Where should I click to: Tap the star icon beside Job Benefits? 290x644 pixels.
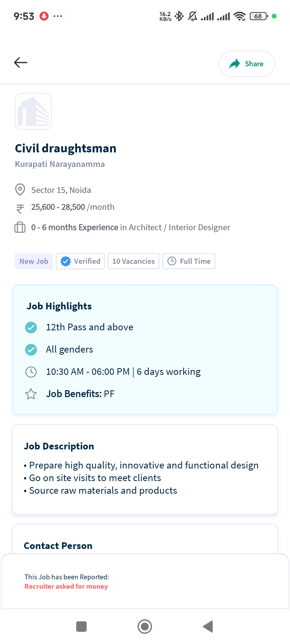click(31, 394)
